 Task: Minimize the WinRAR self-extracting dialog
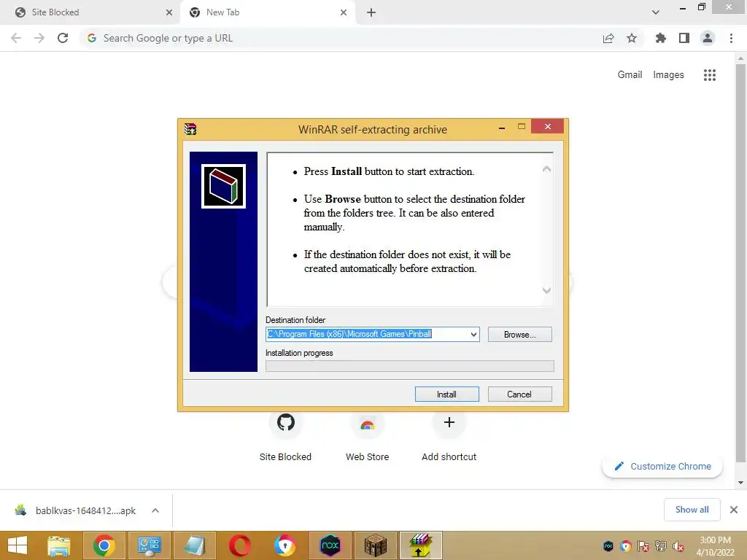click(x=502, y=128)
